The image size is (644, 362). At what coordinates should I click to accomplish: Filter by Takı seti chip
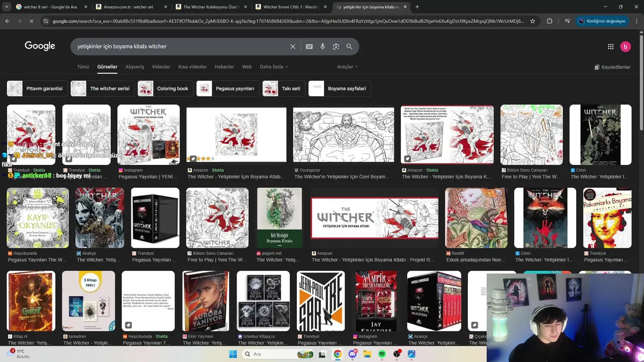(x=283, y=88)
